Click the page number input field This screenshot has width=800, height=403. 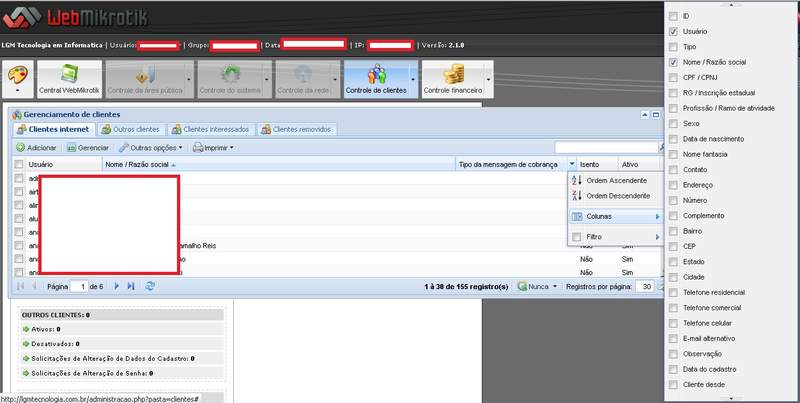(79, 287)
